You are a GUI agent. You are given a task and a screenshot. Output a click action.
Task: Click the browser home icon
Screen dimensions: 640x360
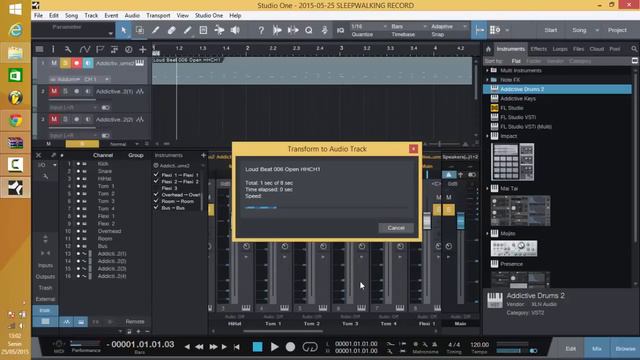click(x=488, y=49)
